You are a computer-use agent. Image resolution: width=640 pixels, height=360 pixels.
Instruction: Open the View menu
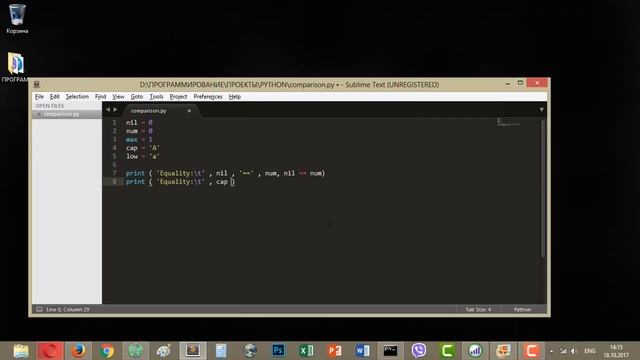click(118, 97)
